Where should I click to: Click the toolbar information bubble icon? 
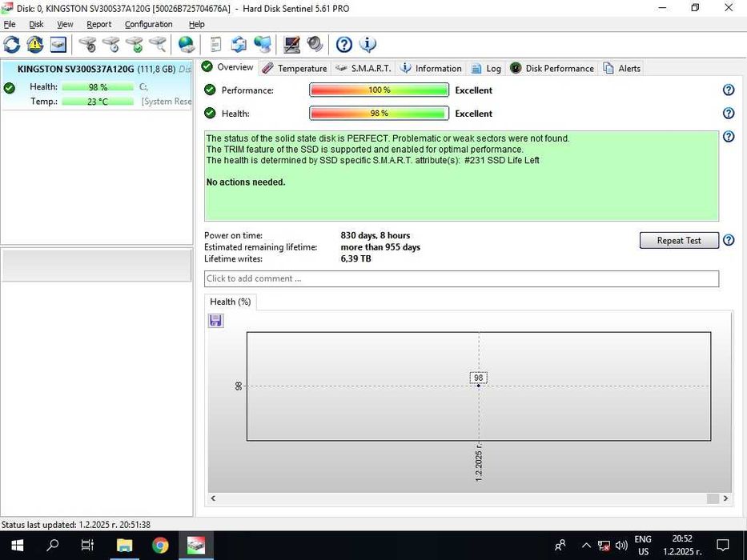click(367, 45)
